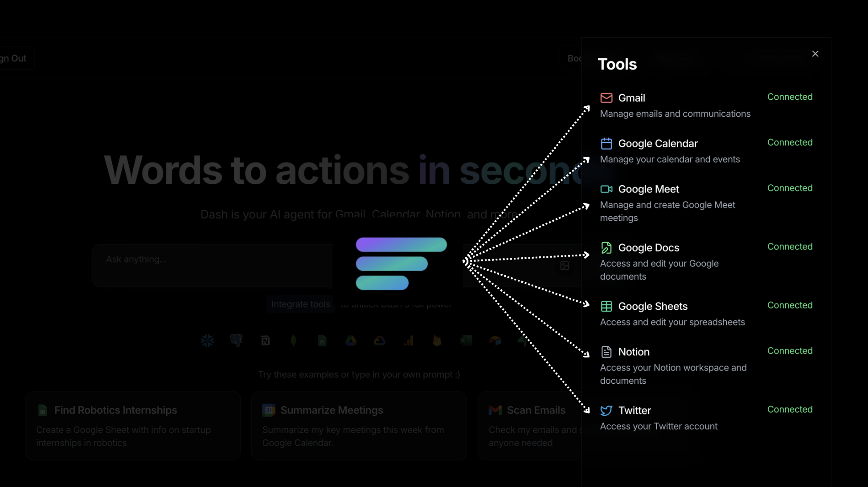Viewport: 868px width, 487px height.
Task: Click the Dash gradient logo
Action: (401, 264)
